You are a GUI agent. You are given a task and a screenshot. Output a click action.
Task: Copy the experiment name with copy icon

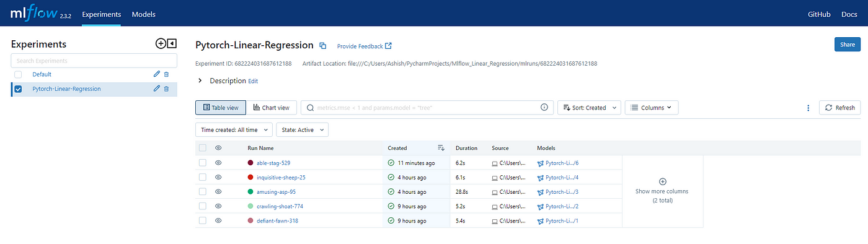(322, 46)
